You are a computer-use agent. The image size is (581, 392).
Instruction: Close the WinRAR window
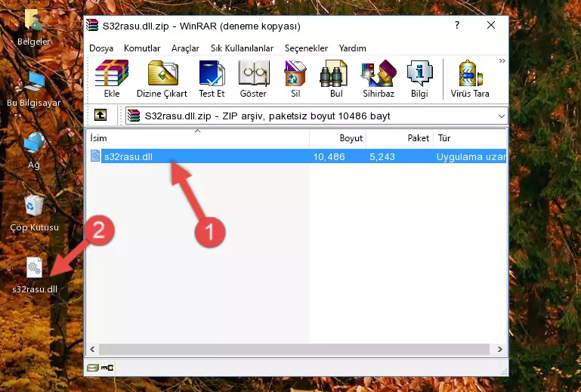click(491, 25)
